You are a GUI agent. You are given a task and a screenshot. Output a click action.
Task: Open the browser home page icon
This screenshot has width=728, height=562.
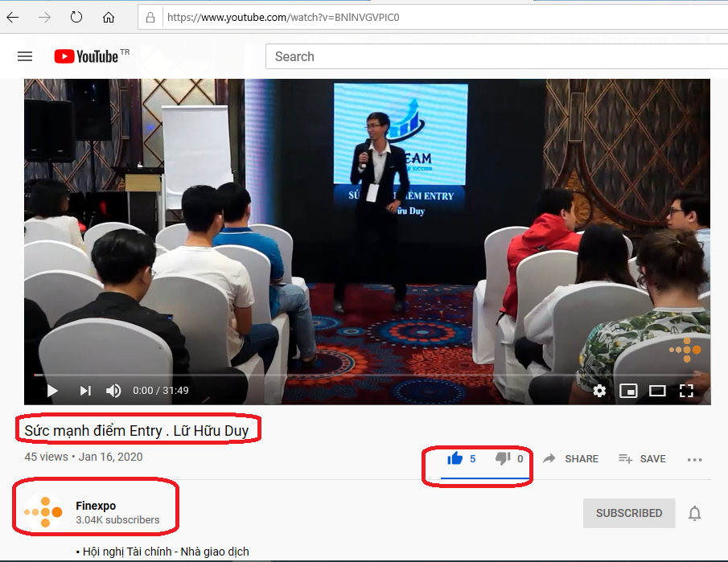pos(109,18)
